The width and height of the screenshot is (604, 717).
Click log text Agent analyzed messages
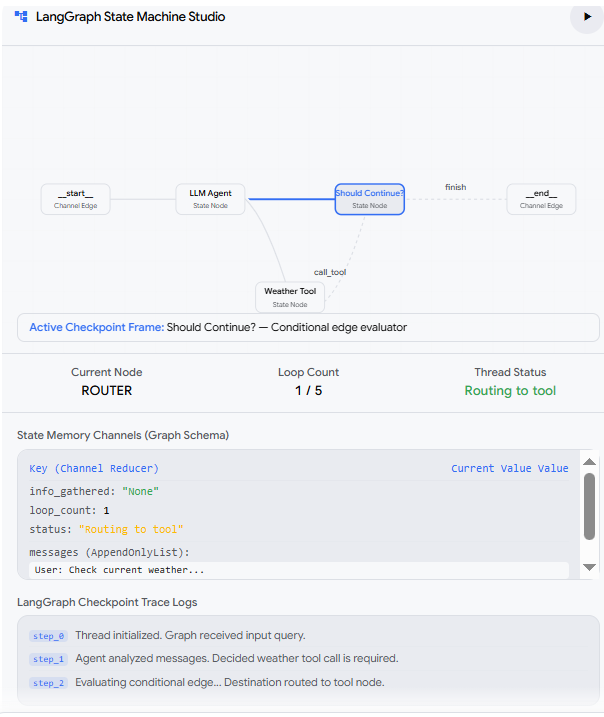(x=237, y=658)
